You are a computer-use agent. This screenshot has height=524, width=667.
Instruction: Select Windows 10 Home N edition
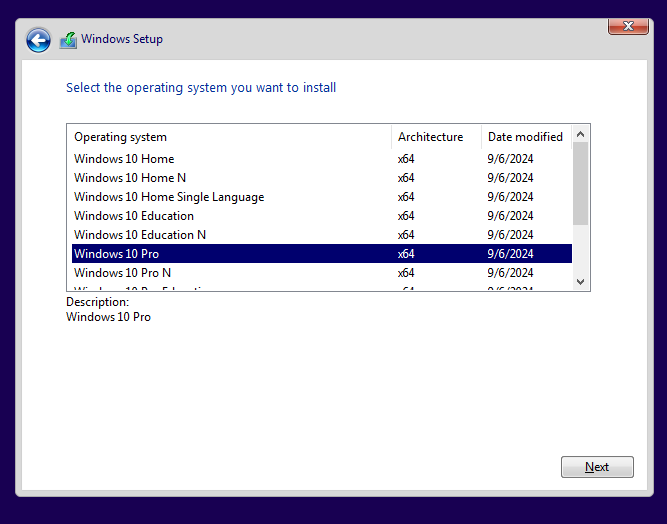click(x=322, y=178)
